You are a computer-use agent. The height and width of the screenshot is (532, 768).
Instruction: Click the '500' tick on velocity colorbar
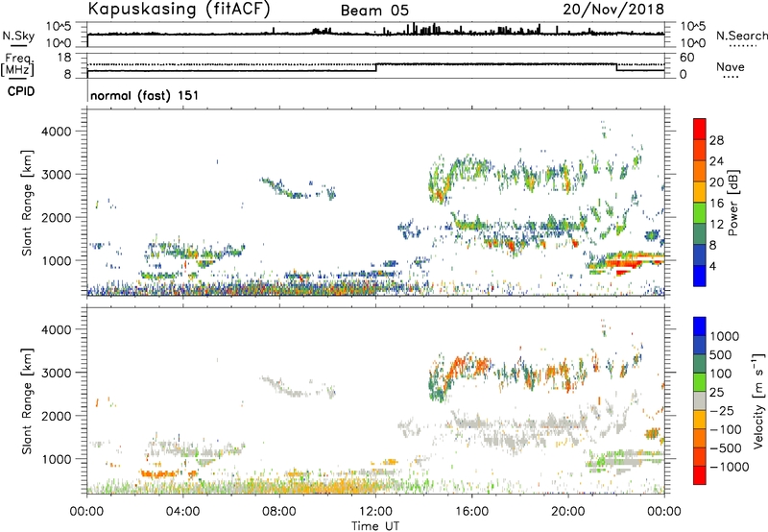coord(721,354)
